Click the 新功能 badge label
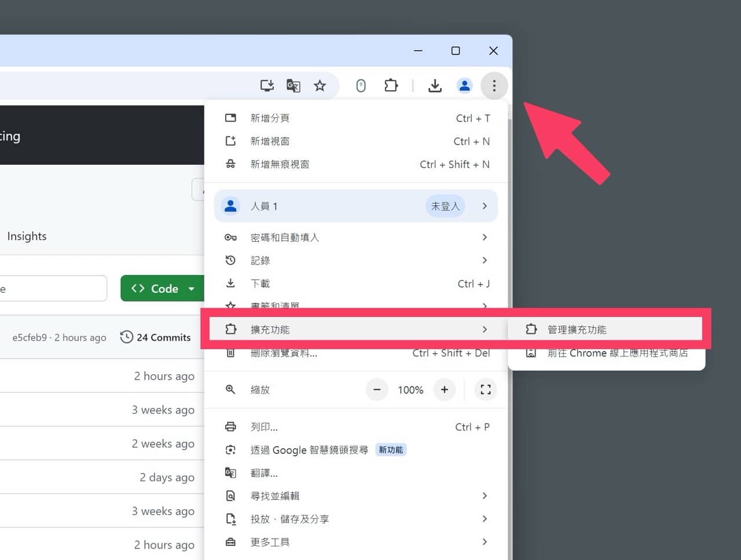The image size is (741, 560). [x=391, y=450]
